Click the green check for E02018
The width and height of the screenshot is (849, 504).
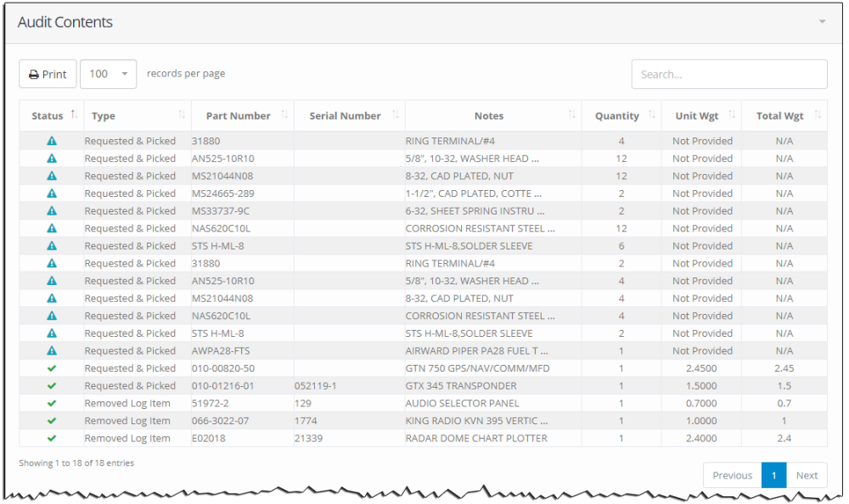[x=52, y=438]
